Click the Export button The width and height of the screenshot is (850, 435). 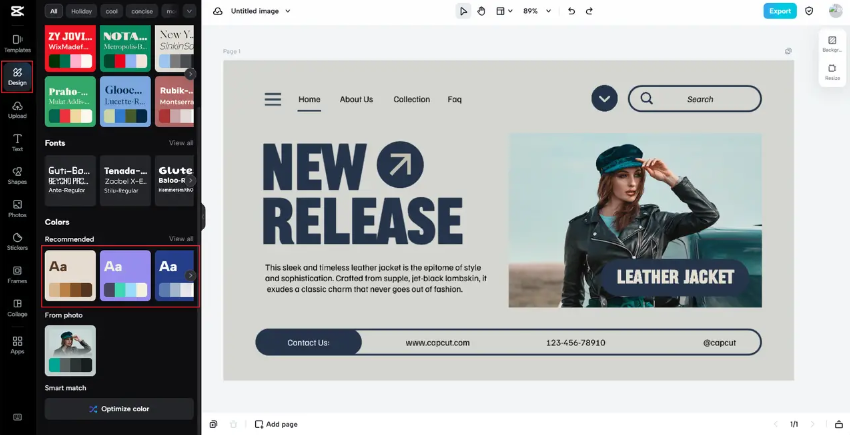780,11
